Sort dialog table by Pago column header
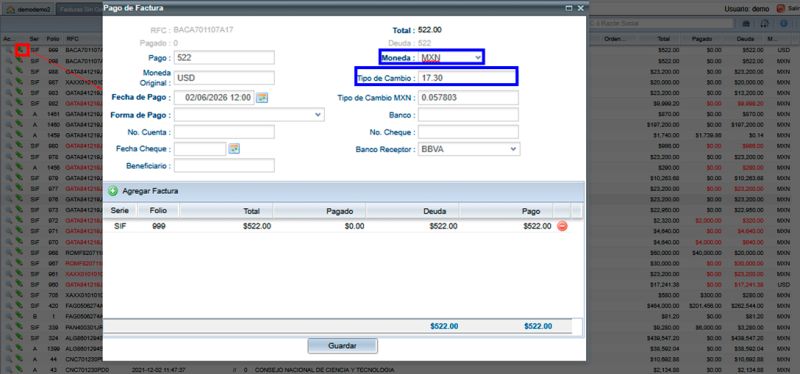This screenshot has width=800, height=374. click(x=506, y=211)
